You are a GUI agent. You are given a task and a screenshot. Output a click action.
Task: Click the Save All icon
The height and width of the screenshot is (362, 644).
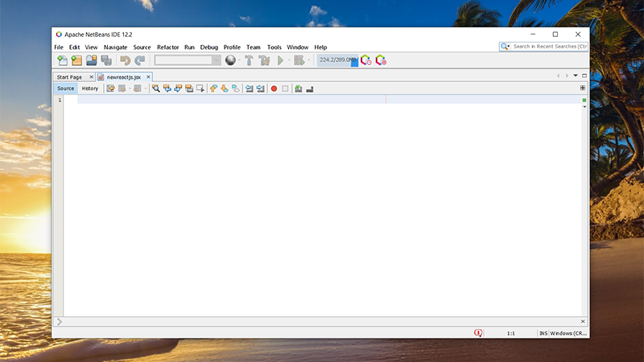click(106, 60)
